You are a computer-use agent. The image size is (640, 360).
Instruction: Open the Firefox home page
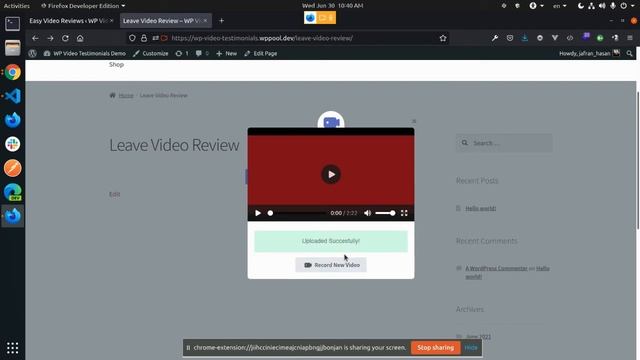(80, 38)
